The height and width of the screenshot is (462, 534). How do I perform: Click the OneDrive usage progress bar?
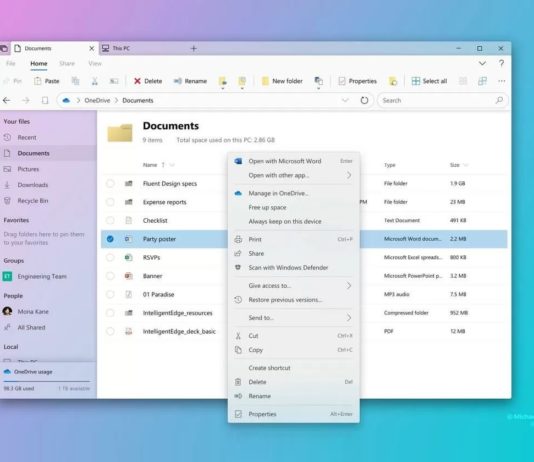click(47, 381)
